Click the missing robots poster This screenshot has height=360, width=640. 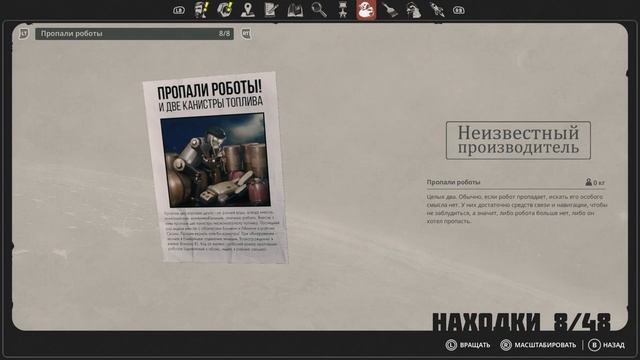point(215,167)
